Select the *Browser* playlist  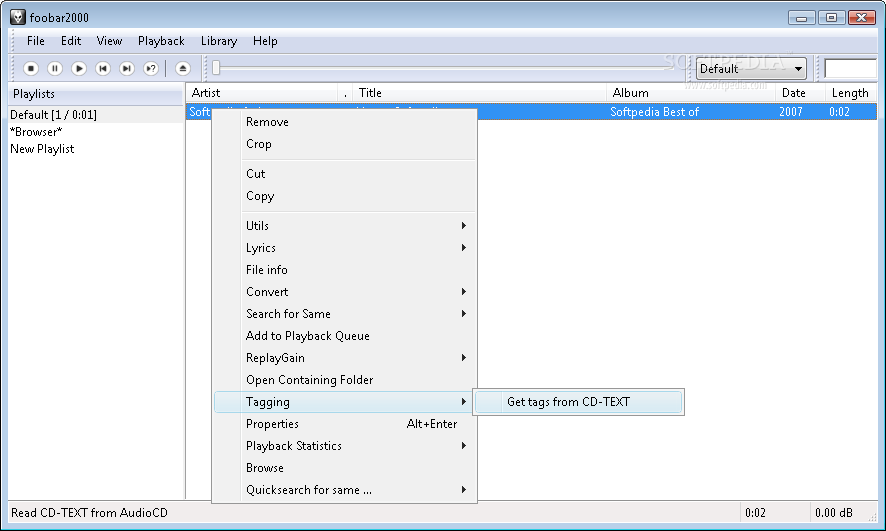point(96,132)
